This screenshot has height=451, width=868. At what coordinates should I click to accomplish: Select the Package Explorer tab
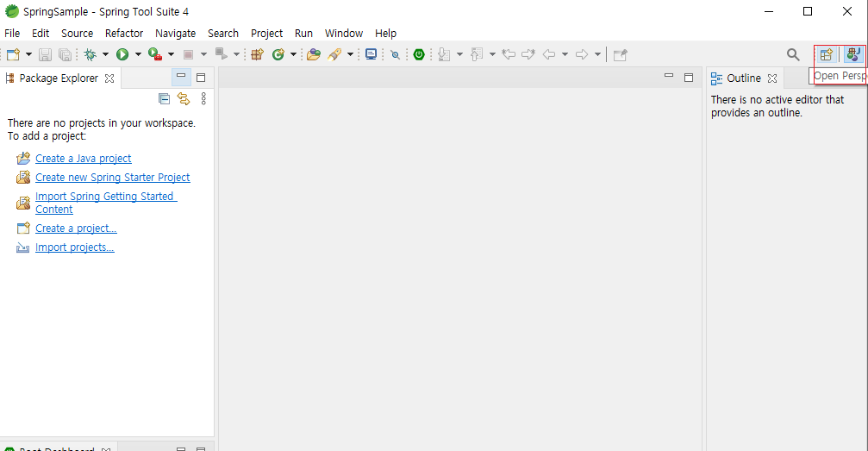[x=59, y=78]
